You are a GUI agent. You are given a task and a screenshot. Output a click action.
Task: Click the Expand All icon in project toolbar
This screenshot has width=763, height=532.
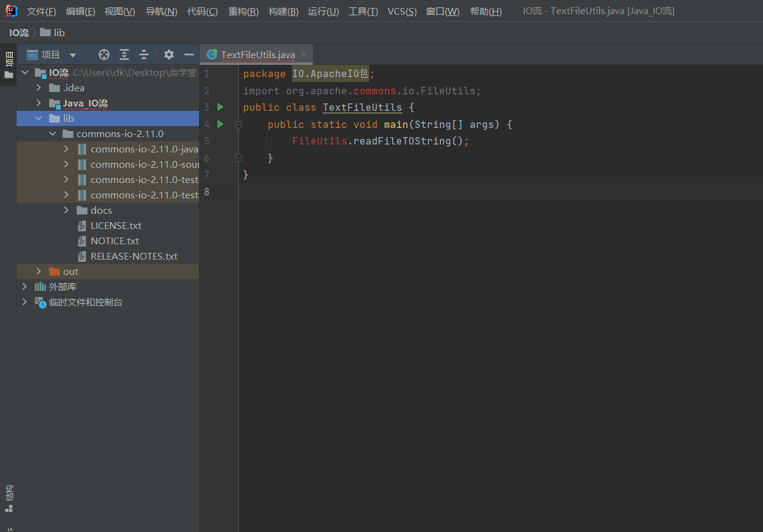tap(124, 54)
